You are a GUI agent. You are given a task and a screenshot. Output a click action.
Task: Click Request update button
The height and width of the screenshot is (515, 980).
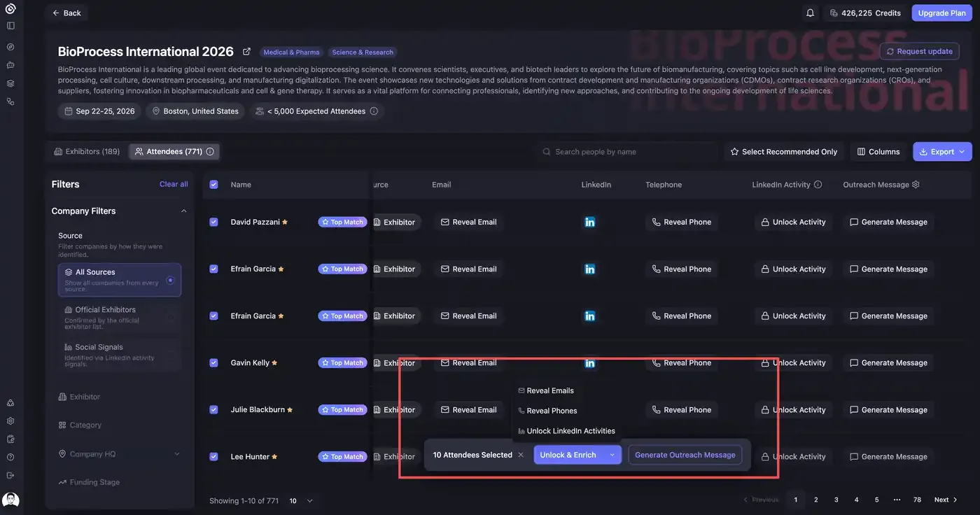(x=919, y=52)
